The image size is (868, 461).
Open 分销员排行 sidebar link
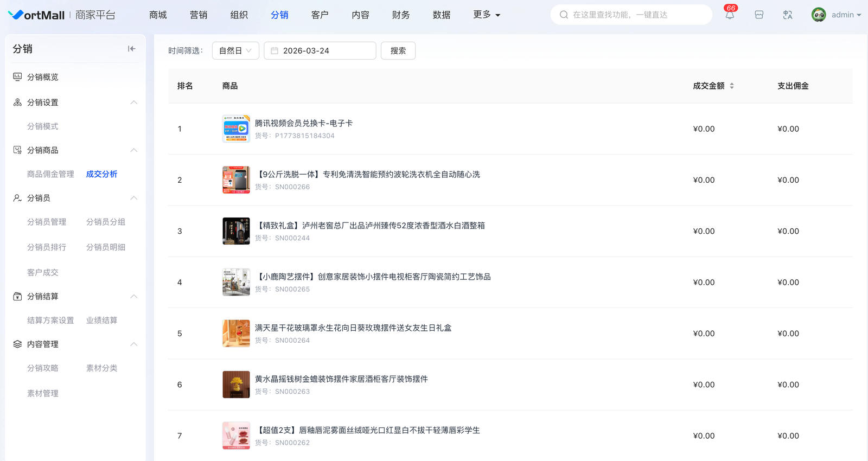[x=47, y=247]
